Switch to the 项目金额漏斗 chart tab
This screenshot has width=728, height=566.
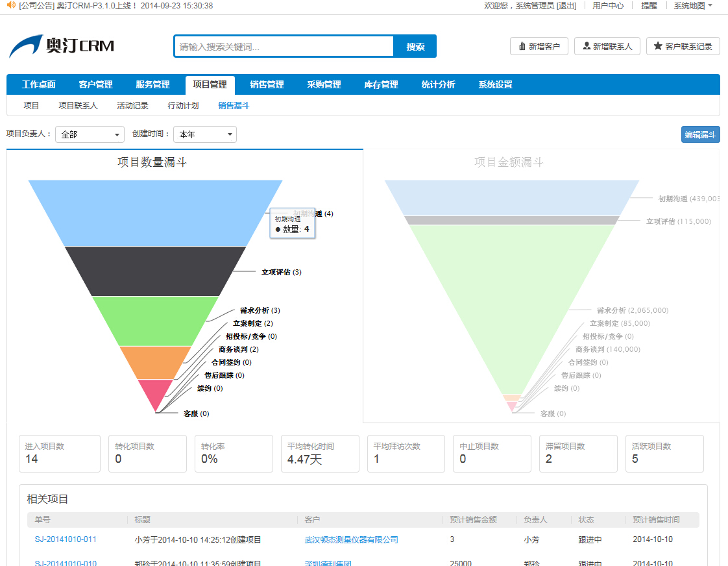(509, 162)
